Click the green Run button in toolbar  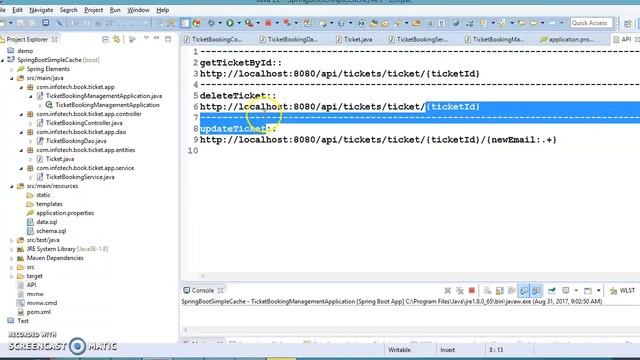[230, 23]
